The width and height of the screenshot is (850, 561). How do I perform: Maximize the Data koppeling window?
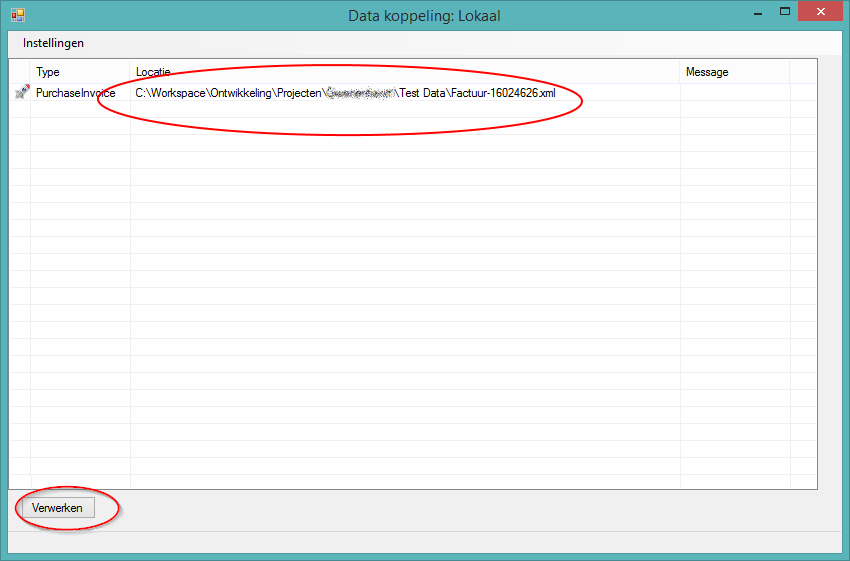(785, 12)
